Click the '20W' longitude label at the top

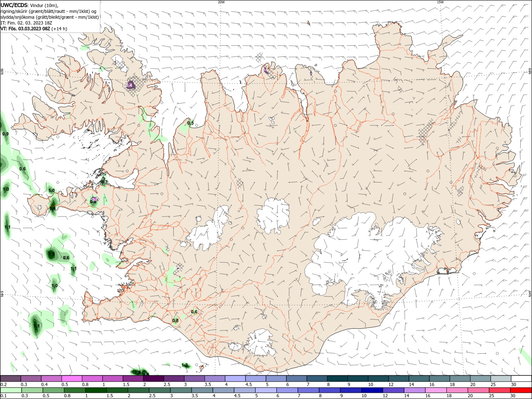tap(221, 2)
